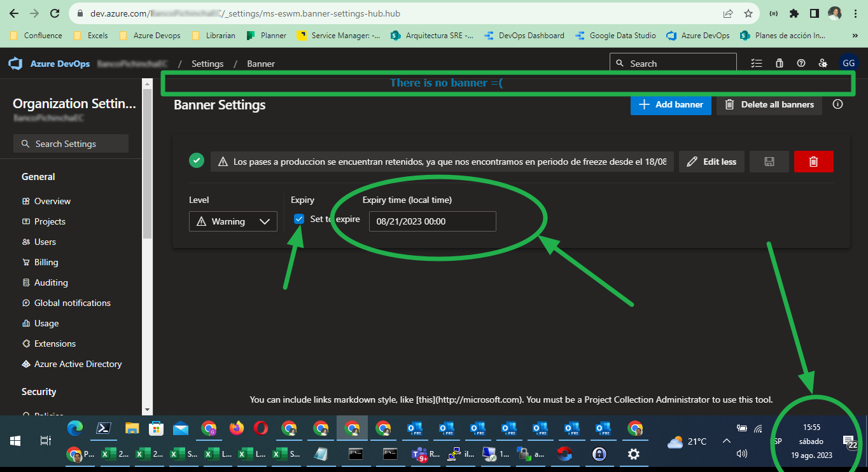Open Azure DevOps help question mark icon
The image size is (868, 472).
802,63
